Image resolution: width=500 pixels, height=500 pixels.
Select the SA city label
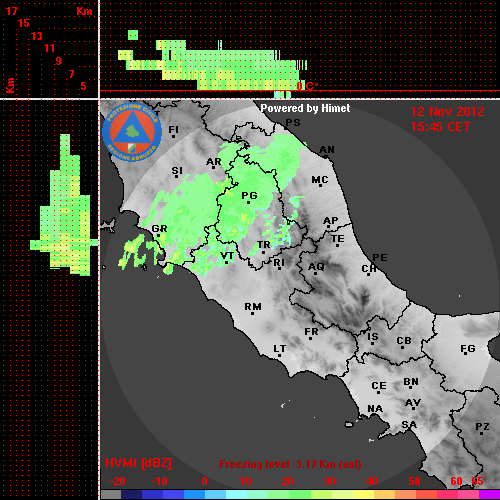tap(409, 425)
